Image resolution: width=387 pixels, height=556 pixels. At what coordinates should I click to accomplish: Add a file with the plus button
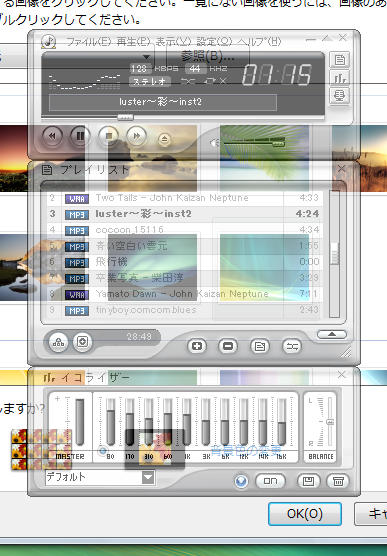(197, 346)
